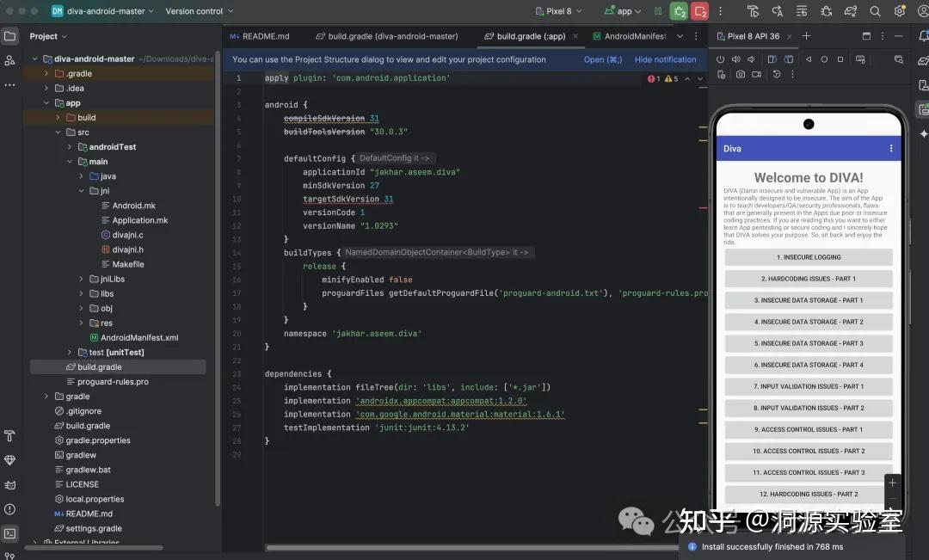Open the Version control dropdown
The height and width of the screenshot is (560, 929).
coord(199,11)
